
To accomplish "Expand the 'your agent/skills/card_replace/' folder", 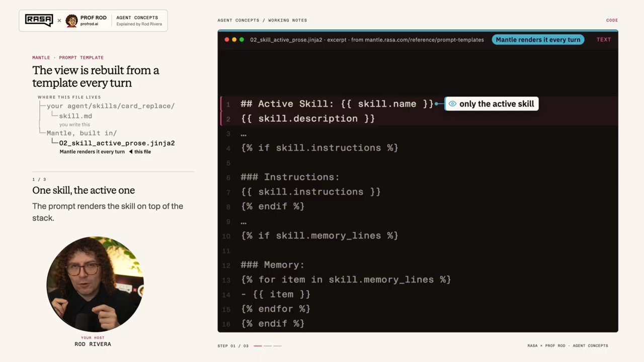I will tap(111, 106).
